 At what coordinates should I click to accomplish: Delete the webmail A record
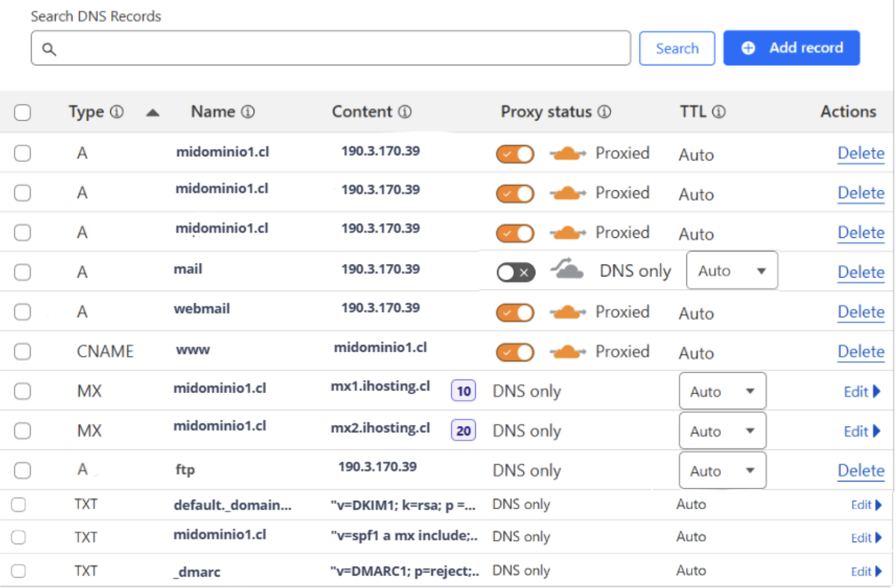click(x=860, y=312)
